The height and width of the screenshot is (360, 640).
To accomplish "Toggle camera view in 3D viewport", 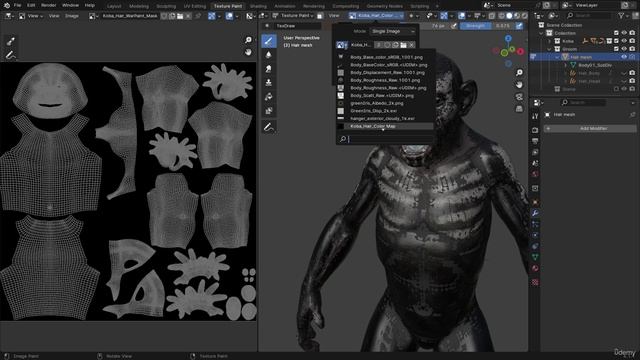I will pyautogui.click(x=519, y=97).
